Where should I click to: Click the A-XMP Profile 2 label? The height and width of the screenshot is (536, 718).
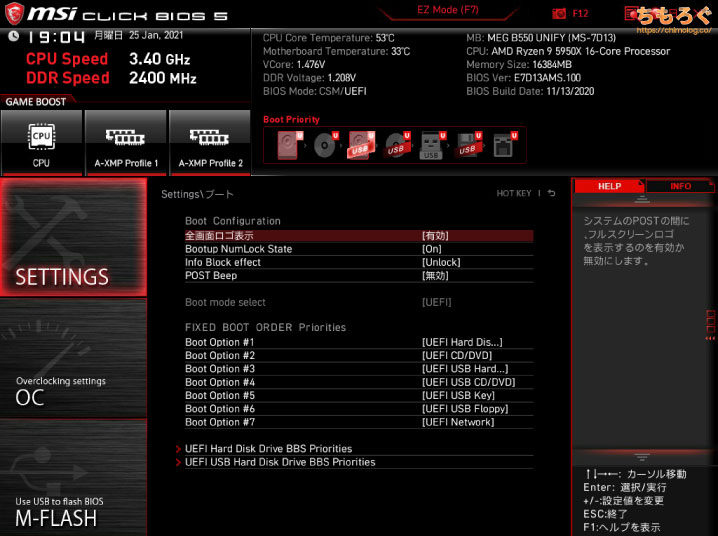click(x=211, y=163)
